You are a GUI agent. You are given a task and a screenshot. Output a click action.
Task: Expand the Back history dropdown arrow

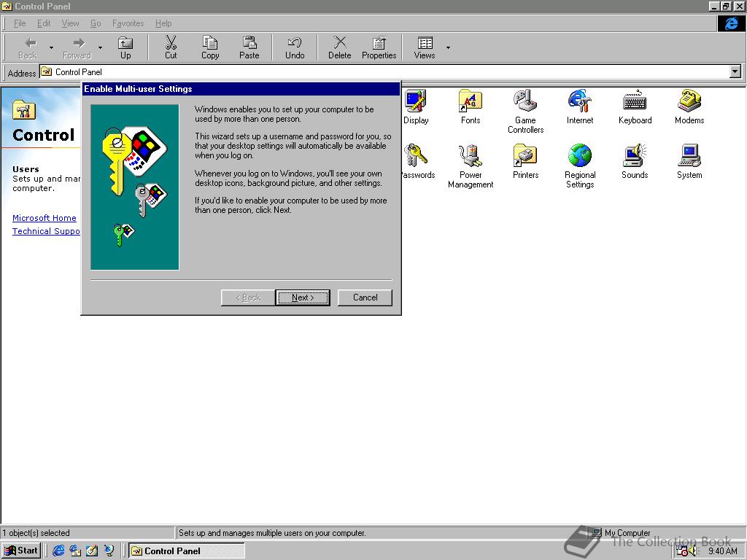pyautogui.click(x=51, y=47)
